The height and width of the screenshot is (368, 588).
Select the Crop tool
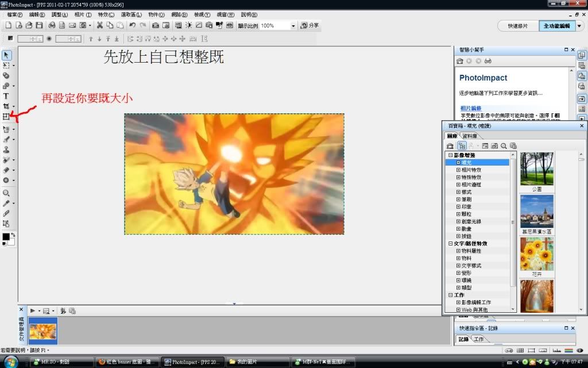[x=6, y=106]
